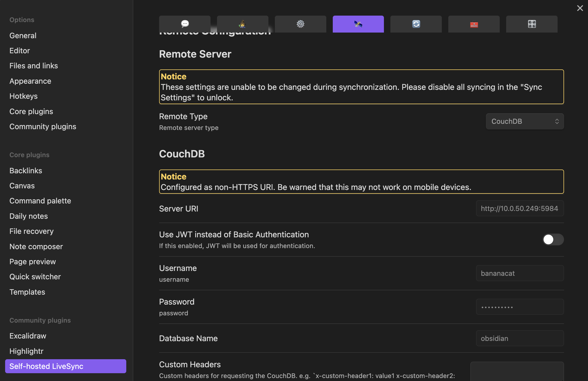This screenshot has width=588, height=381.
Task: Click the Username field showing bananacat
Action: (x=520, y=273)
